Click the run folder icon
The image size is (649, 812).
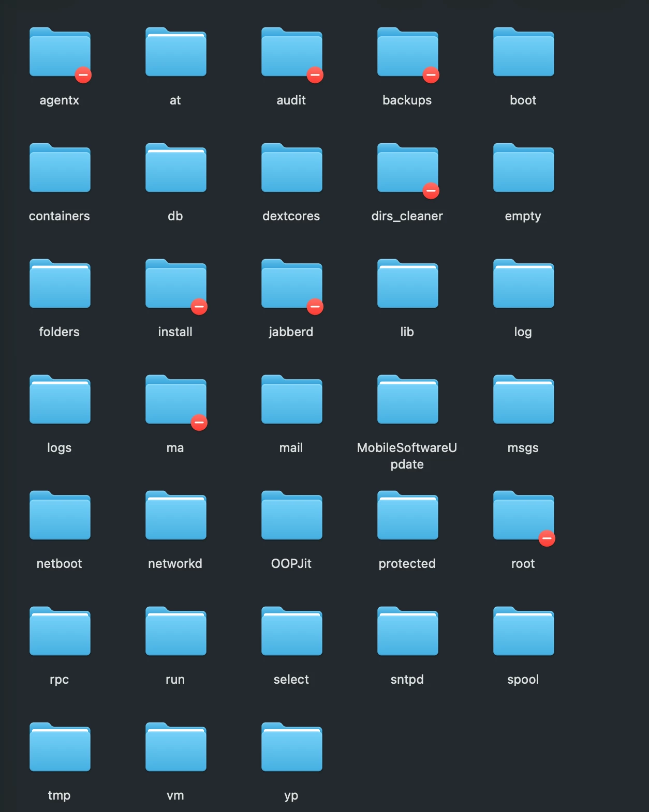point(176,631)
